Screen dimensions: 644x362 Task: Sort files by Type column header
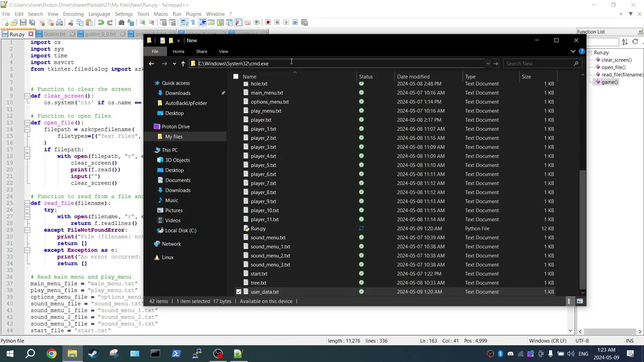(470, 76)
